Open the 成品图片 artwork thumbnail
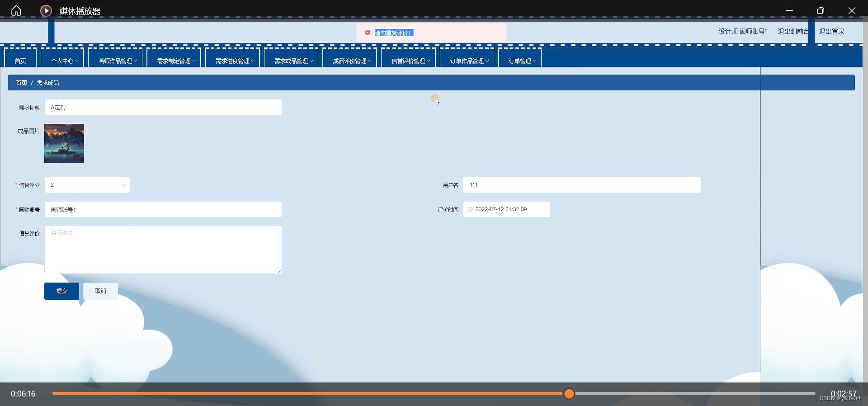868x406 pixels. tap(64, 143)
